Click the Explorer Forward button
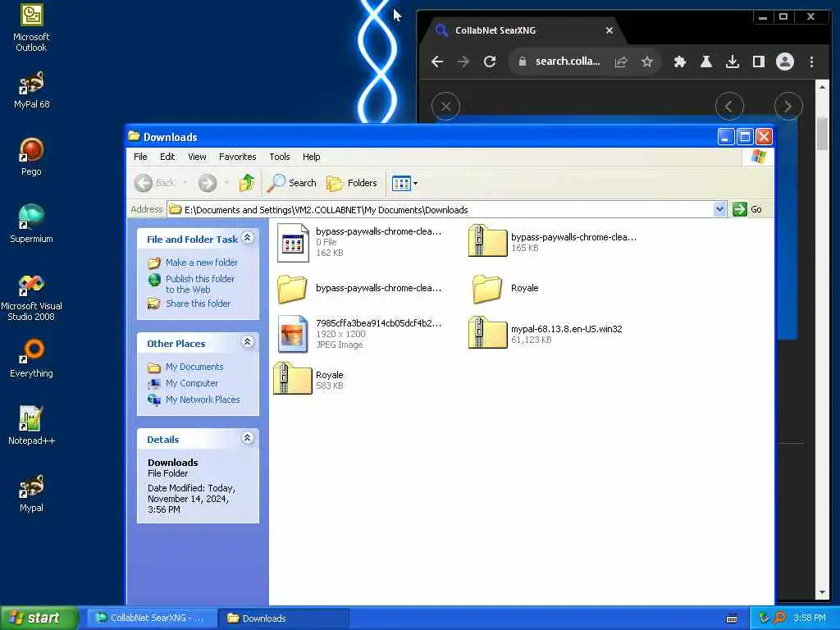 (x=208, y=183)
